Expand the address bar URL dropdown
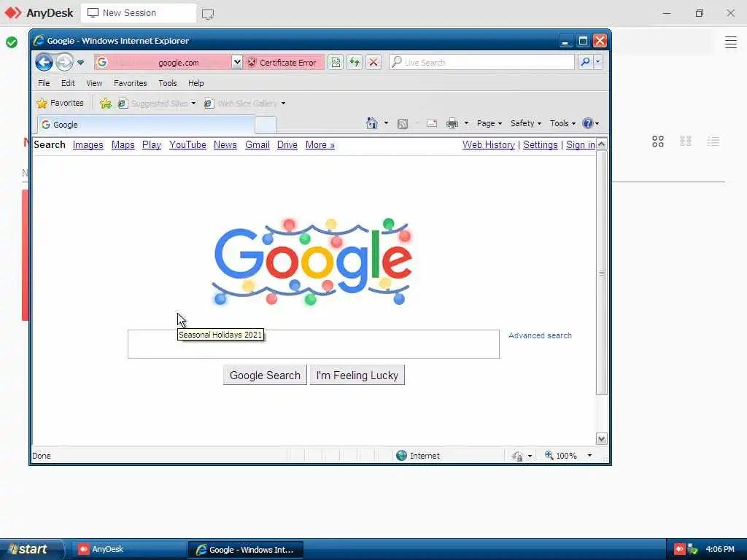The width and height of the screenshot is (747, 560). pos(237,63)
